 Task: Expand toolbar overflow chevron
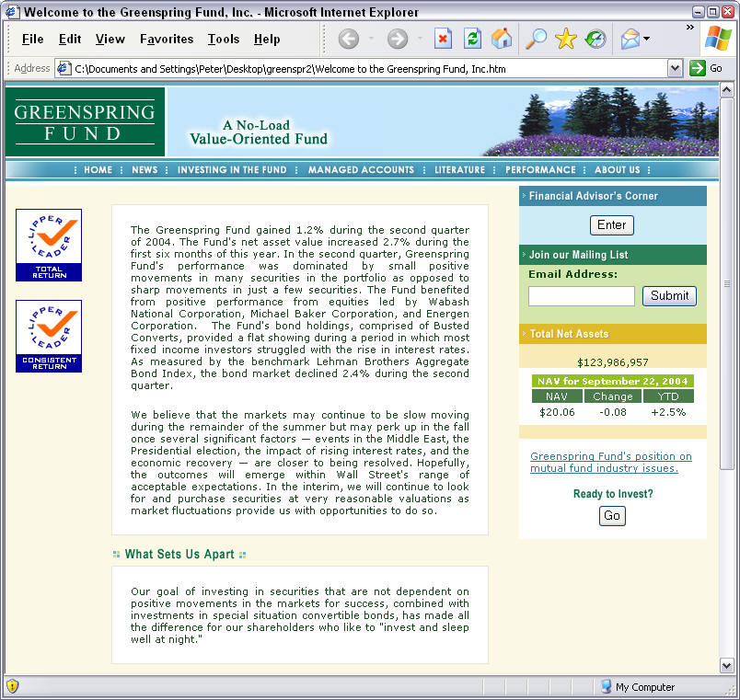click(x=690, y=27)
